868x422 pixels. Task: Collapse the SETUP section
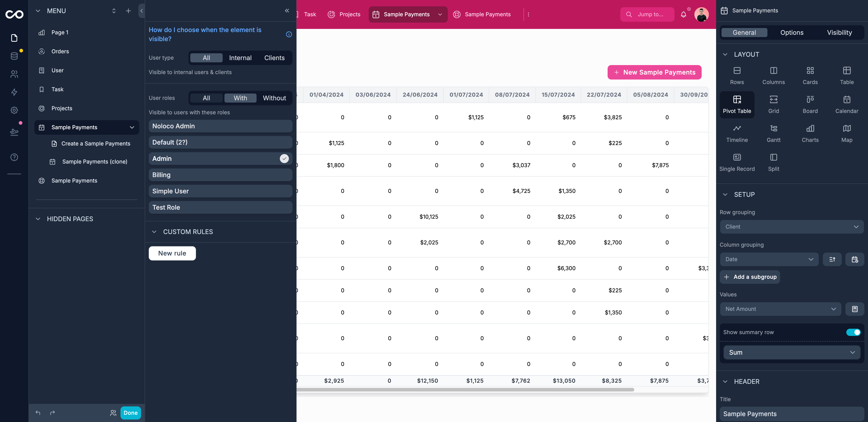(x=725, y=194)
